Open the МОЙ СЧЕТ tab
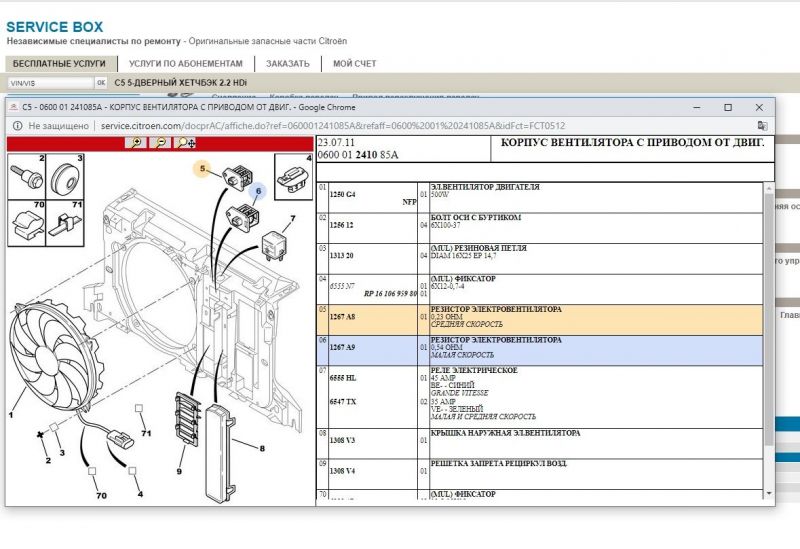Screen dimensions: 800x549 (x=354, y=64)
